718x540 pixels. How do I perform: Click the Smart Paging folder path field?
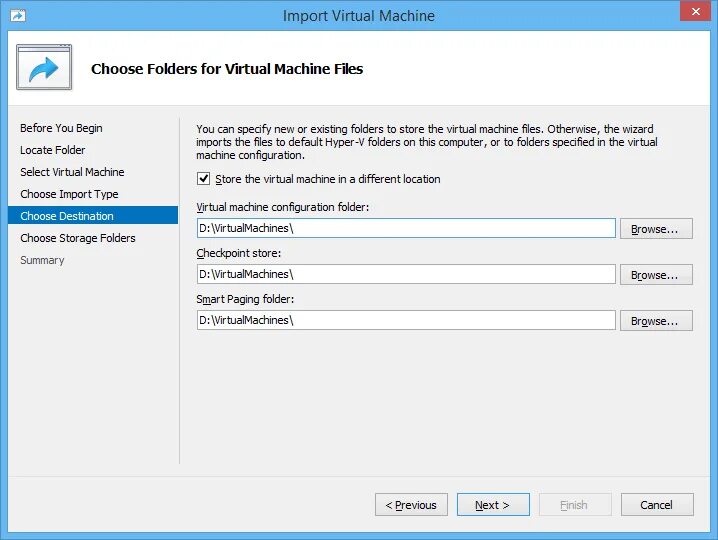pos(406,320)
